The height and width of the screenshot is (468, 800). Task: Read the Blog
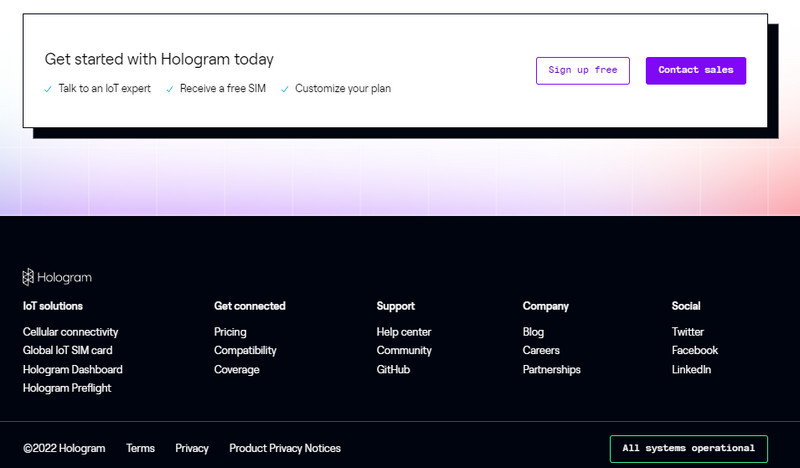tap(533, 332)
